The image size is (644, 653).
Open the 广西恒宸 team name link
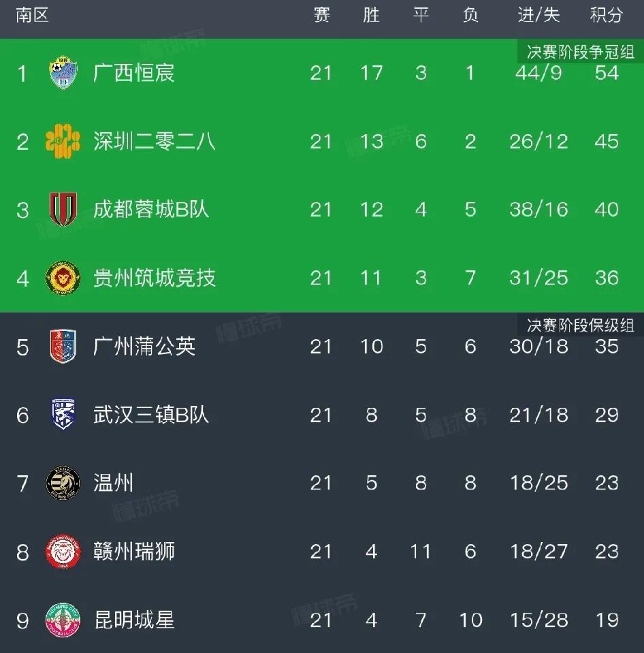tap(134, 74)
